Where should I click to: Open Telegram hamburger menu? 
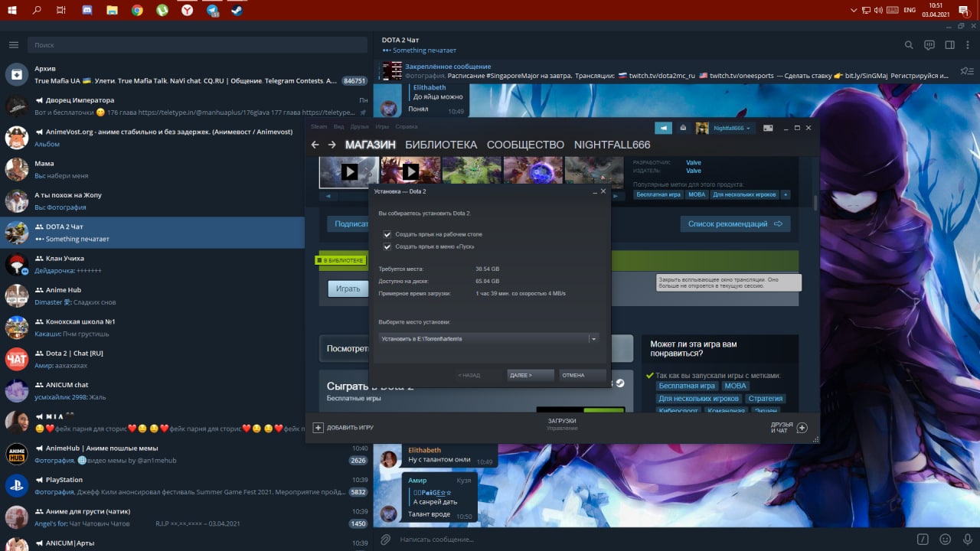[13, 45]
